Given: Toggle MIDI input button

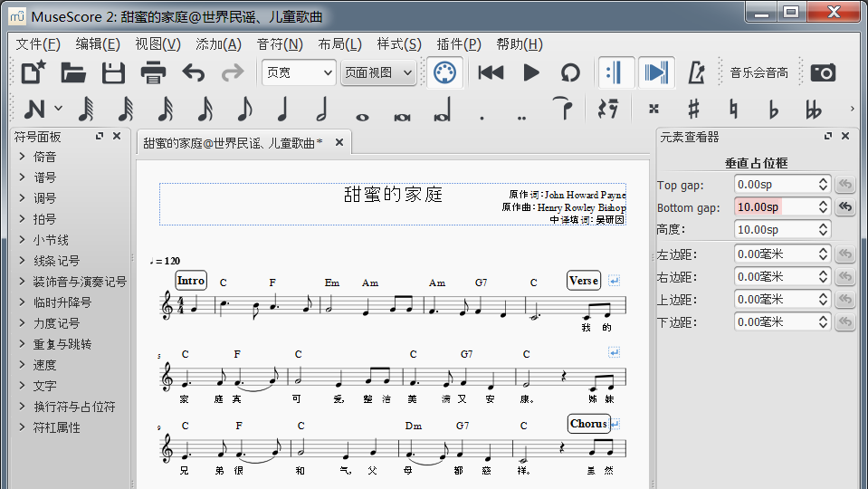Looking at the screenshot, I should point(444,73).
